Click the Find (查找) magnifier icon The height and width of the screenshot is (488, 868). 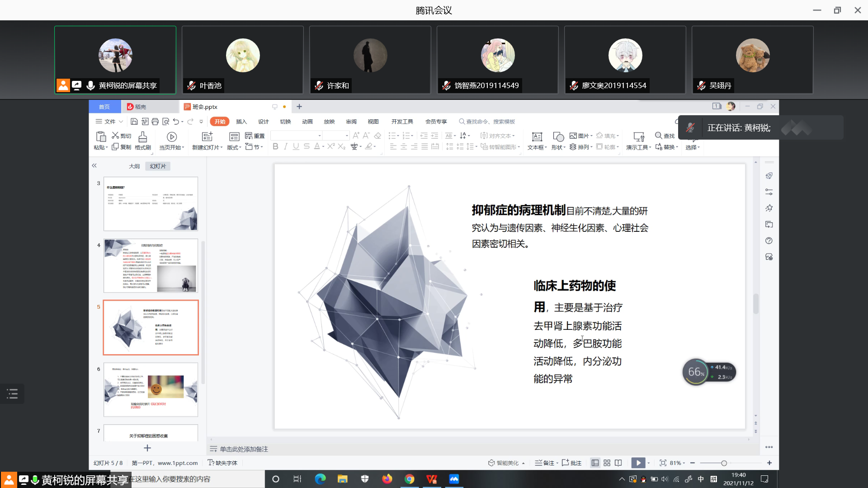click(659, 136)
